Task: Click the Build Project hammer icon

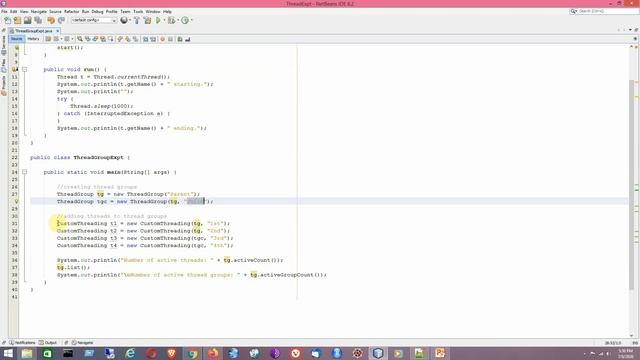Action: pos(137,20)
